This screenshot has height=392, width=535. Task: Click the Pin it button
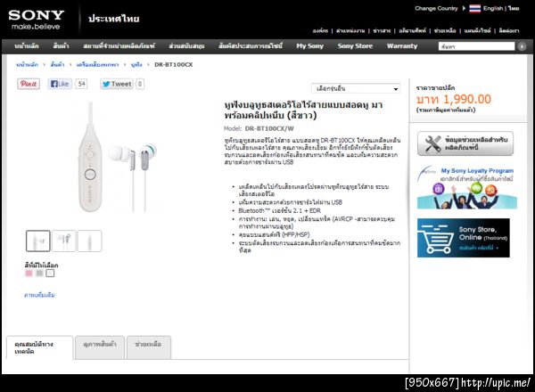29,84
